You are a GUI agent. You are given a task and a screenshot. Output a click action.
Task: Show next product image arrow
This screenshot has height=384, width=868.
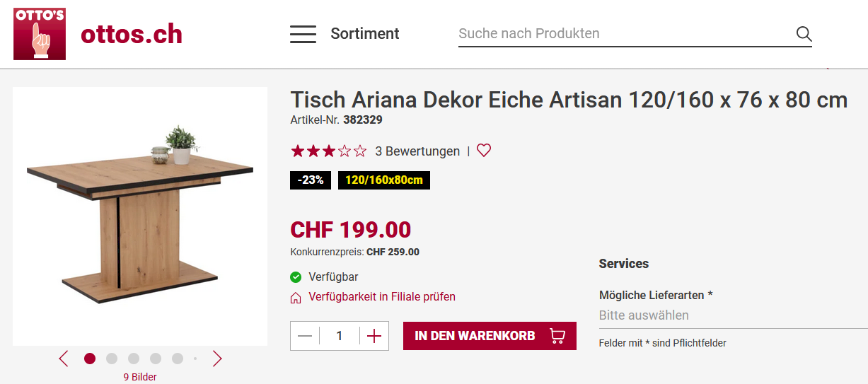tap(217, 359)
